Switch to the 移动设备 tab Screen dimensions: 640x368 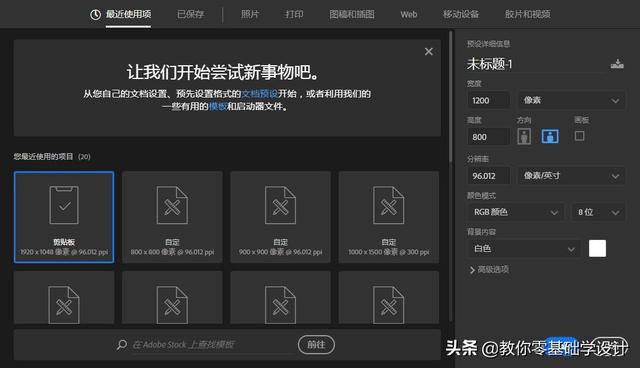pyautogui.click(x=461, y=15)
